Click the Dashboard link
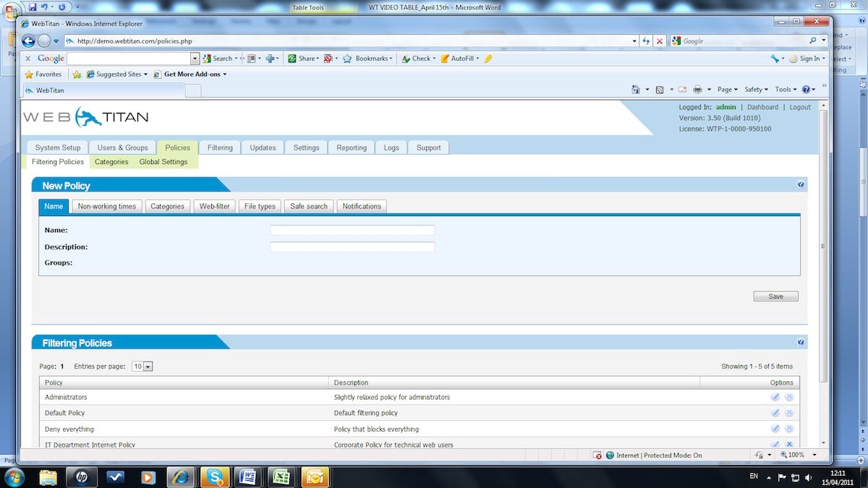 pyautogui.click(x=762, y=107)
